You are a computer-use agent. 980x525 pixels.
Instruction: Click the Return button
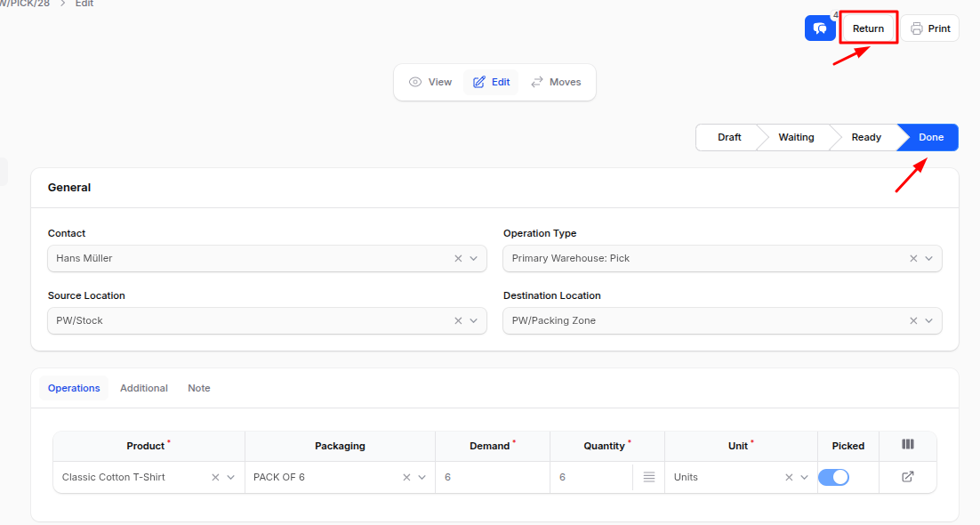click(868, 28)
